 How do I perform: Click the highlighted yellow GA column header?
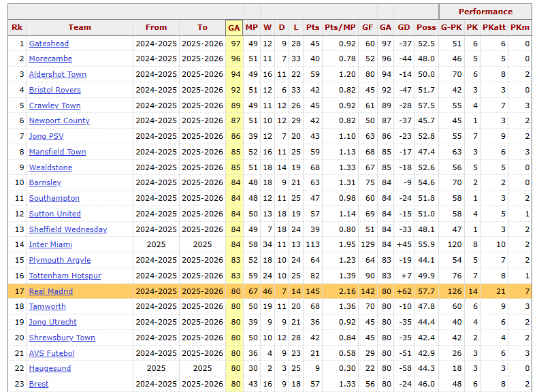[234, 28]
